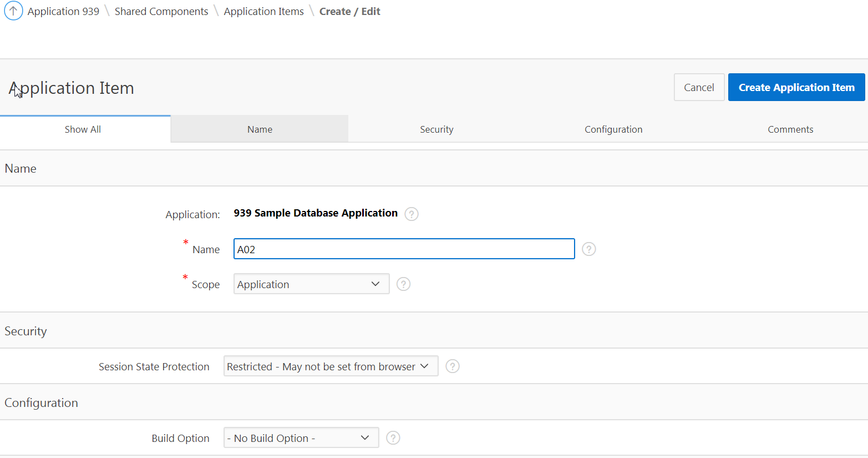The height and width of the screenshot is (458, 868).
Task: Open help for the Application field
Action: pos(411,214)
